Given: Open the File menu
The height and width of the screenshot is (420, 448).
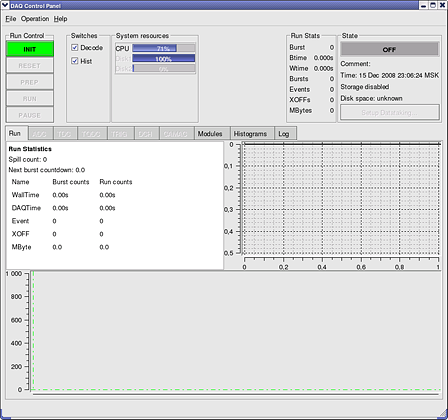Looking at the screenshot, I should coord(11,19).
